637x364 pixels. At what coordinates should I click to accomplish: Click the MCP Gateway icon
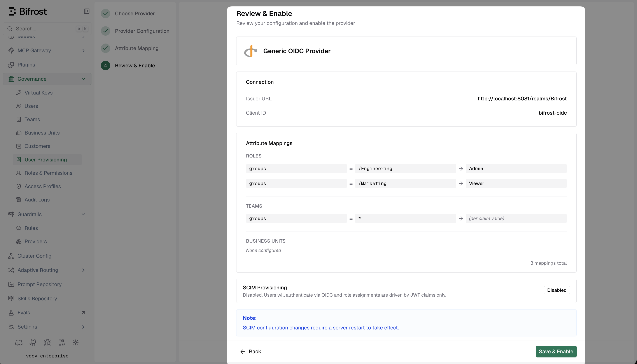pyautogui.click(x=11, y=51)
